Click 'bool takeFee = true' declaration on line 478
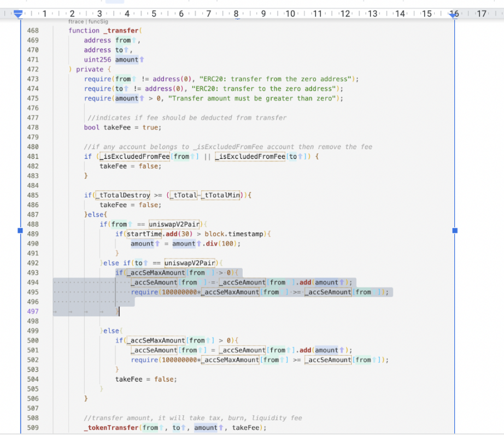 [122, 127]
